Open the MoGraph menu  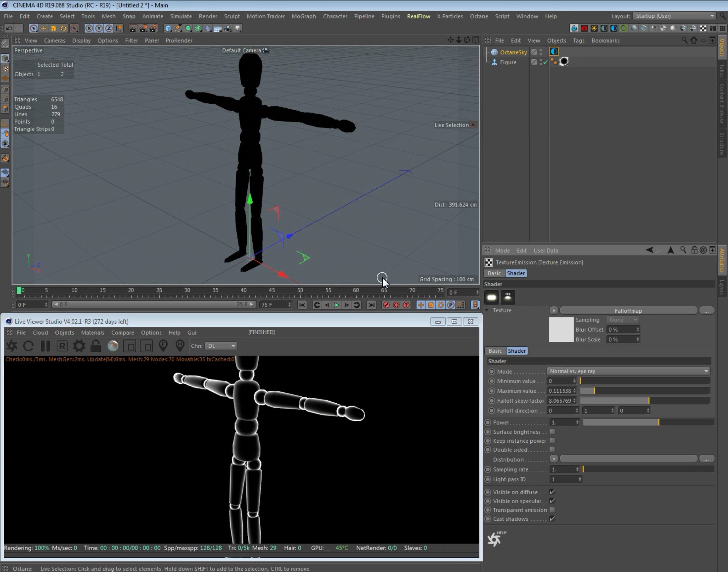coord(304,16)
